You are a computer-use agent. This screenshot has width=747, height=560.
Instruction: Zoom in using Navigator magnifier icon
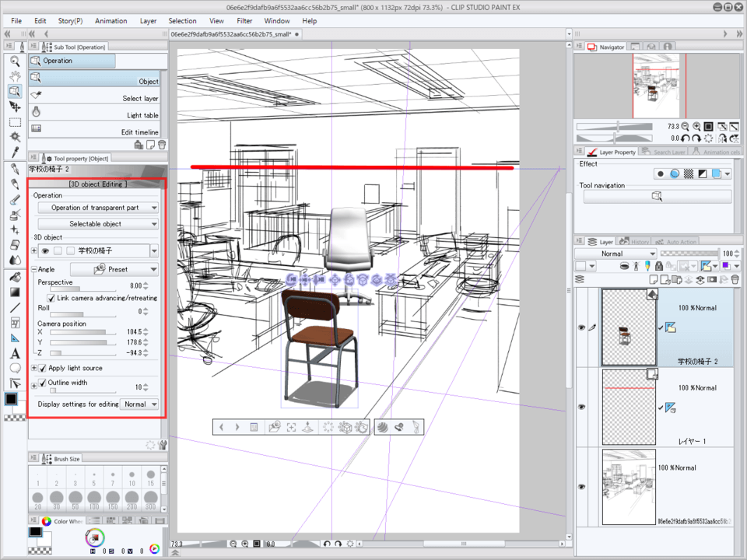(696, 126)
